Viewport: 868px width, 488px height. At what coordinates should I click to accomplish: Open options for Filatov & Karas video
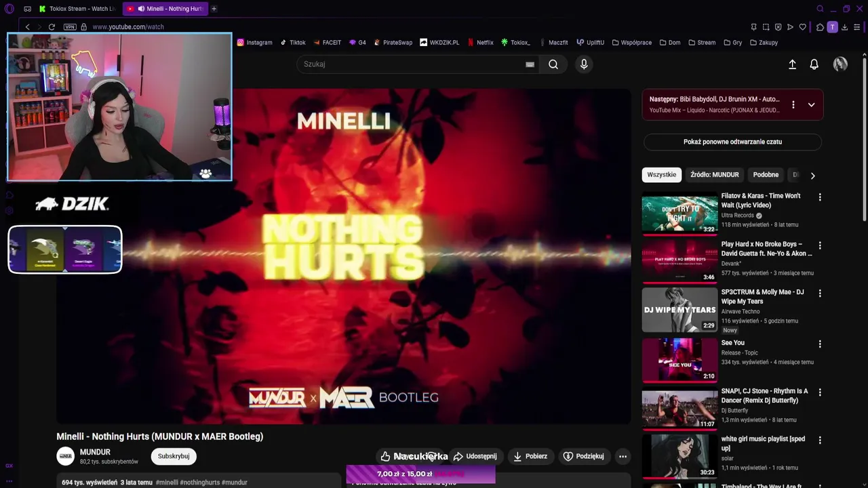coord(819,197)
